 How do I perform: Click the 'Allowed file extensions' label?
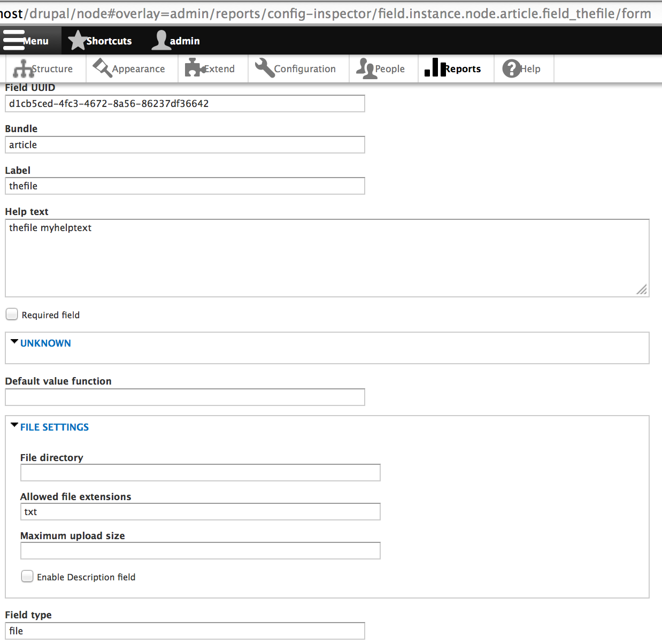coord(76,497)
